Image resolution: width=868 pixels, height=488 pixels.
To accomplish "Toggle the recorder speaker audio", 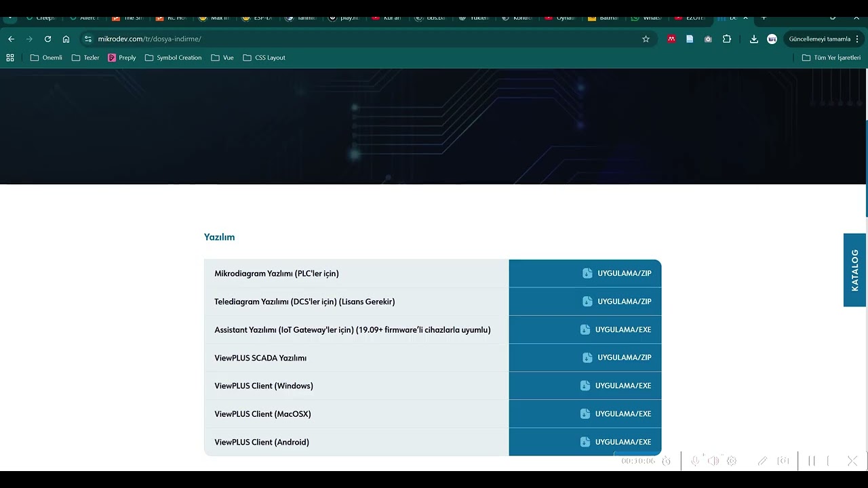I will pos(713,461).
